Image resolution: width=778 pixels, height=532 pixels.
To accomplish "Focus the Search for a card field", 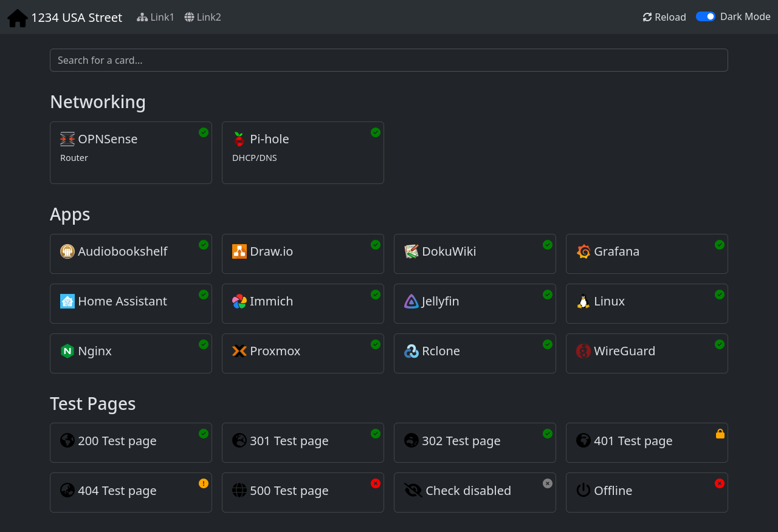I will 389,60.
